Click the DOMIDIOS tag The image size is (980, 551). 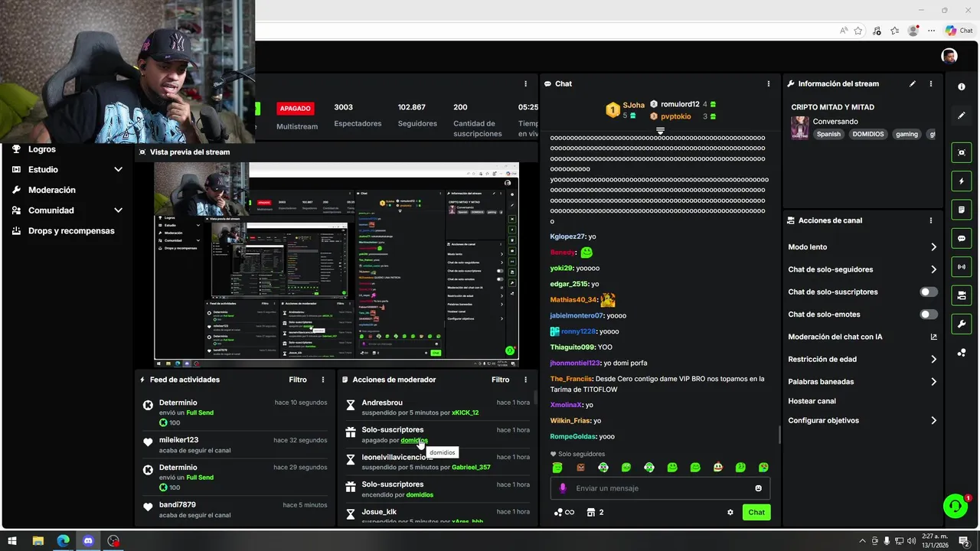tap(868, 134)
